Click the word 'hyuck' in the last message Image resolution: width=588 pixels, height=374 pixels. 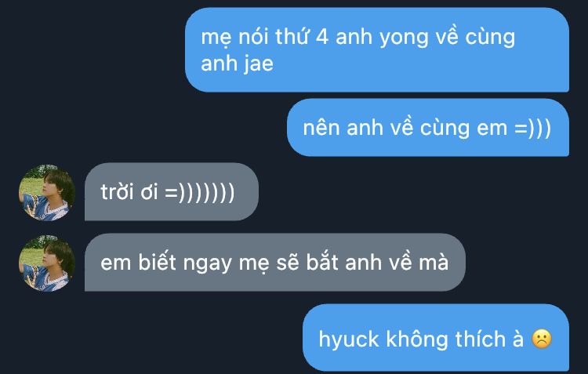click(x=349, y=340)
